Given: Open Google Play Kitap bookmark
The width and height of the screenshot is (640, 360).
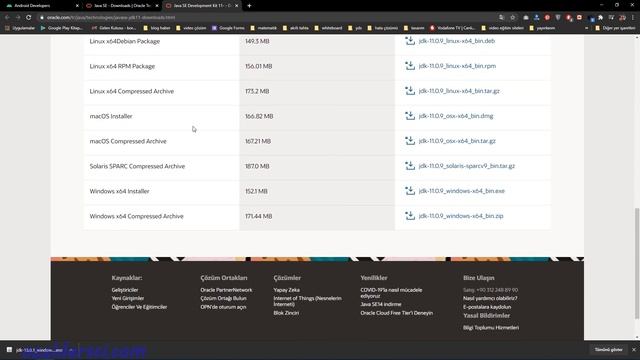Looking at the screenshot, I should tap(62, 28).
